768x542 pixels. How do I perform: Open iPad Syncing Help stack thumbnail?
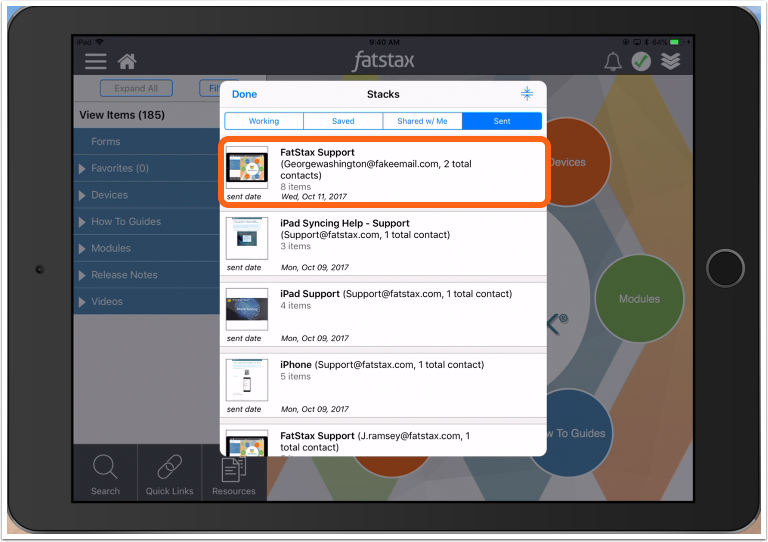(247, 238)
